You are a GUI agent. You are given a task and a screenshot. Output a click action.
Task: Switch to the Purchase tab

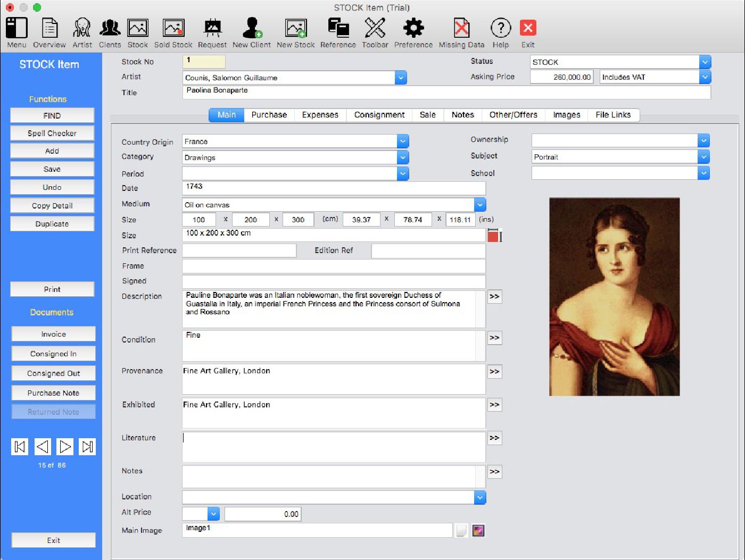click(x=269, y=115)
